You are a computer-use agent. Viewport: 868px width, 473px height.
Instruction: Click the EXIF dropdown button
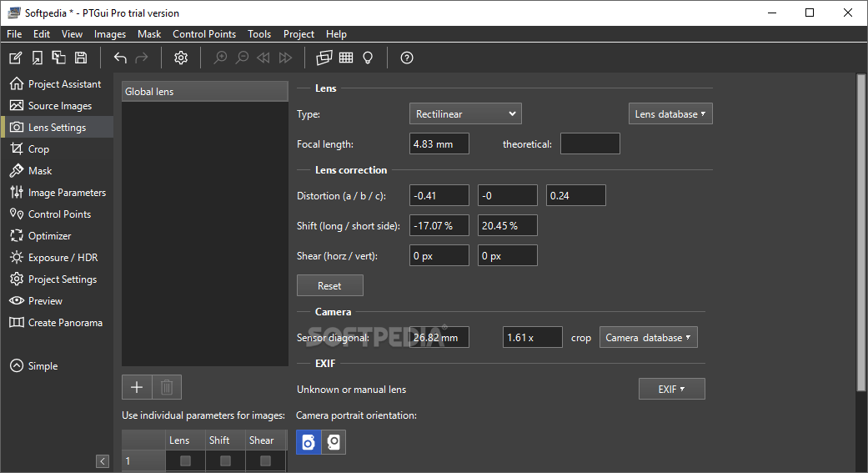tap(671, 390)
